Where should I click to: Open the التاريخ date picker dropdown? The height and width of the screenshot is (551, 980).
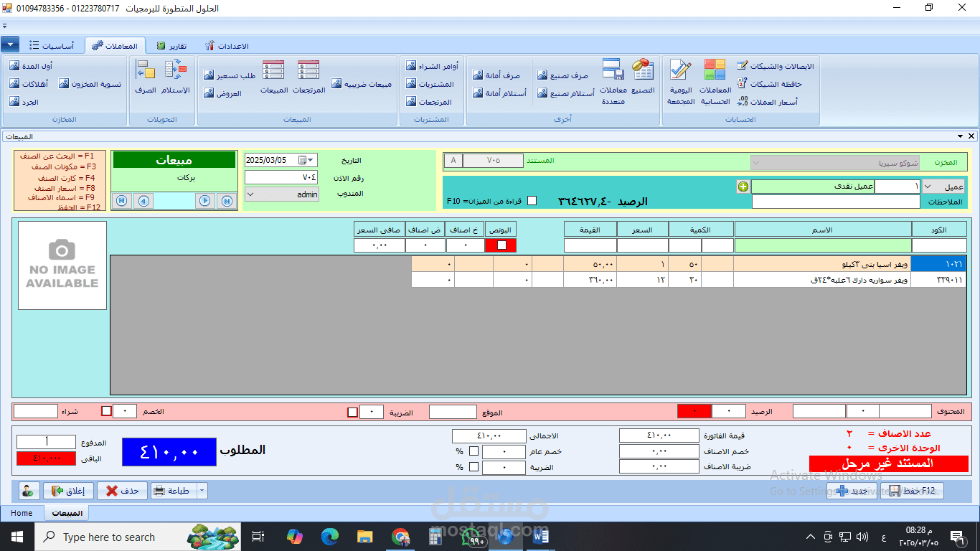point(311,160)
